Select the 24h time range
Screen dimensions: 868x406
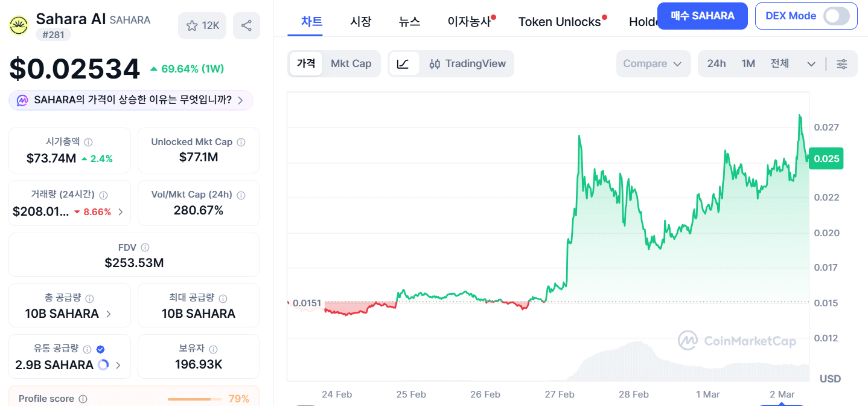pyautogui.click(x=716, y=63)
